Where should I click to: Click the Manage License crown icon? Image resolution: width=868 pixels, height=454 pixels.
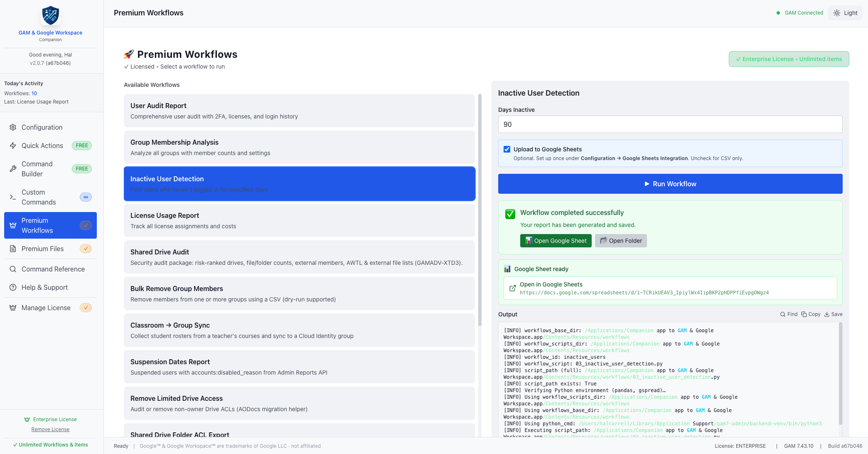pos(13,308)
